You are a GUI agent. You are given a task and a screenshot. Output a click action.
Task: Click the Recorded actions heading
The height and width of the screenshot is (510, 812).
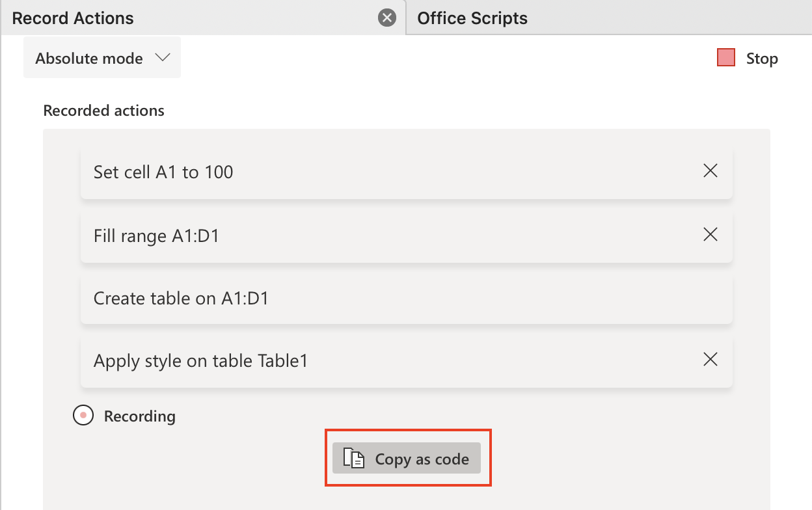[103, 110]
